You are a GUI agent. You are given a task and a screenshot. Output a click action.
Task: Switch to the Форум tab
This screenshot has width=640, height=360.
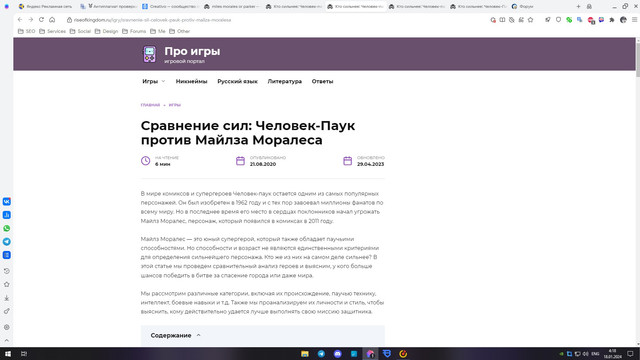click(x=522, y=7)
